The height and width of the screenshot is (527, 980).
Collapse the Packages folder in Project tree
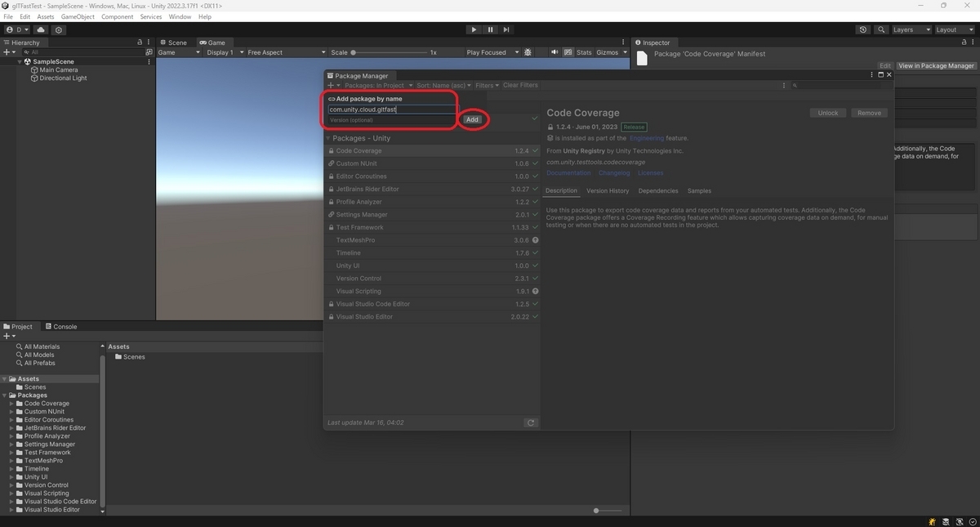[4, 395]
